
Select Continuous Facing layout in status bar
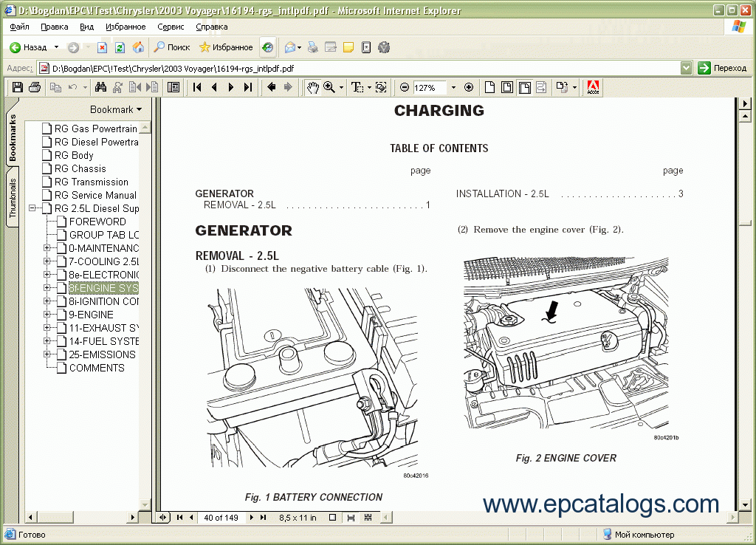pyautogui.click(x=368, y=518)
